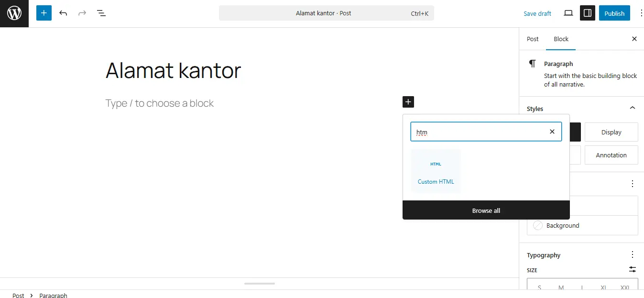Screen dimensions: 644x298
Task: Click the meta panel resize handle
Action: click(260, 284)
